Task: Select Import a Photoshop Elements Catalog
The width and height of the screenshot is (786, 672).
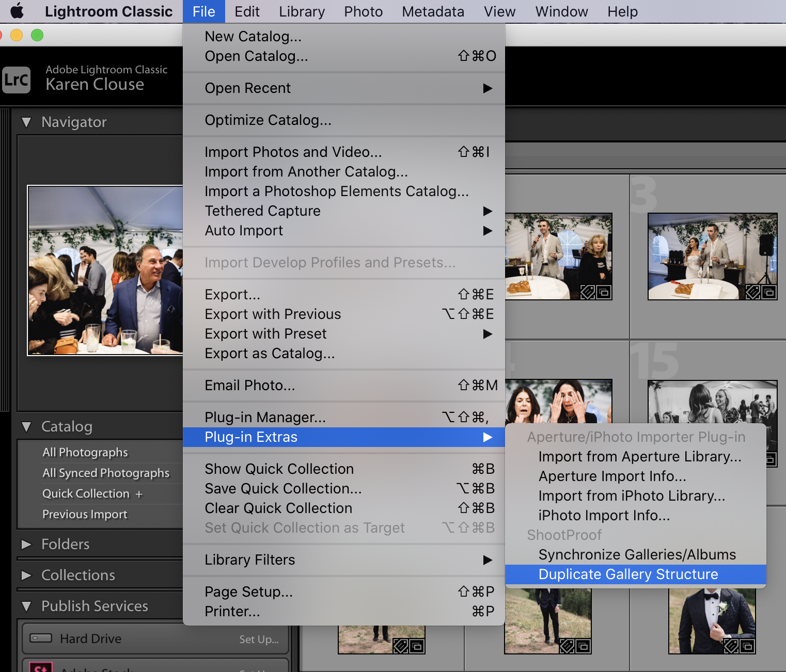Action: pos(344,191)
